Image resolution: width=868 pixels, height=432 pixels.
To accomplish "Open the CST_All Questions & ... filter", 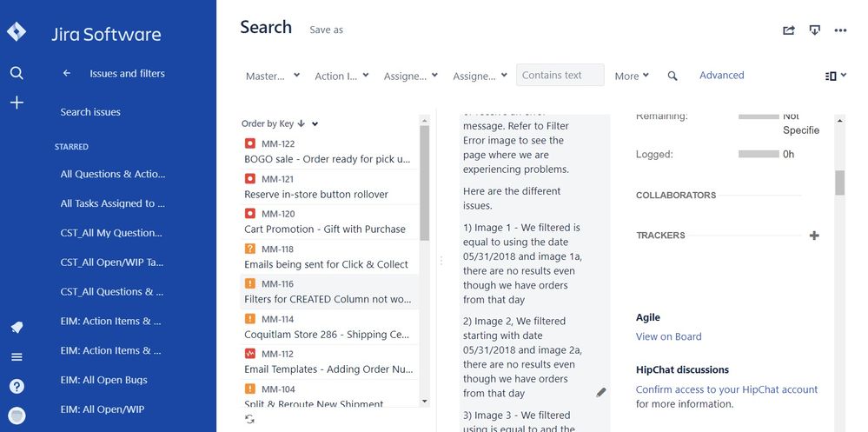I will [x=112, y=291].
